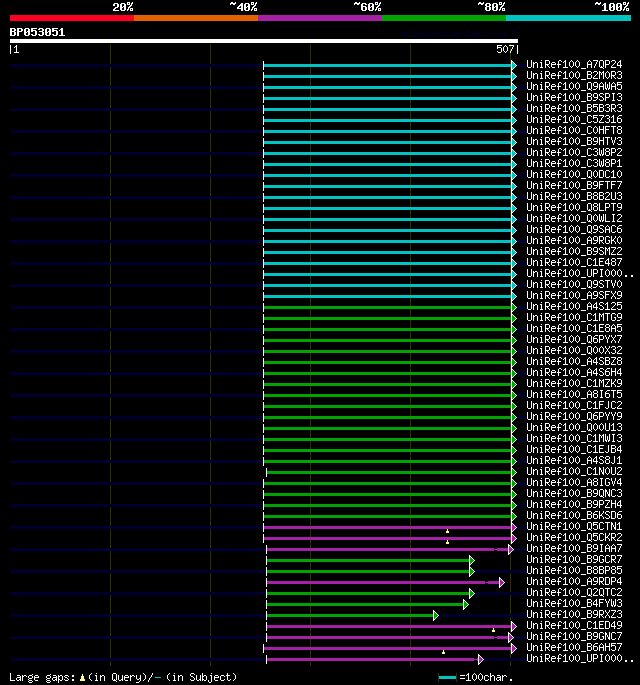Open hit UniRef100_B9SPI3
Viewport: 640px width, 685px height.
pyautogui.click(x=574, y=97)
